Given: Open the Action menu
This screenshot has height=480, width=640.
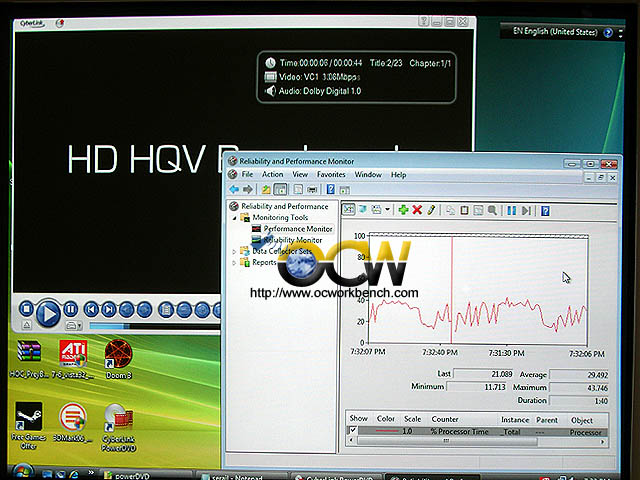Looking at the screenshot, I should [x=272, y=174].
